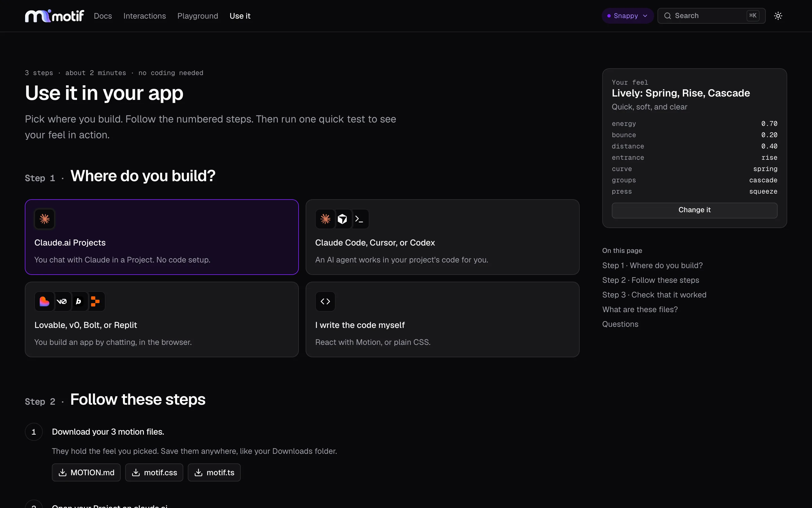Choose Lovable, v0, Bolt, or Replit option

pos(162,319)
